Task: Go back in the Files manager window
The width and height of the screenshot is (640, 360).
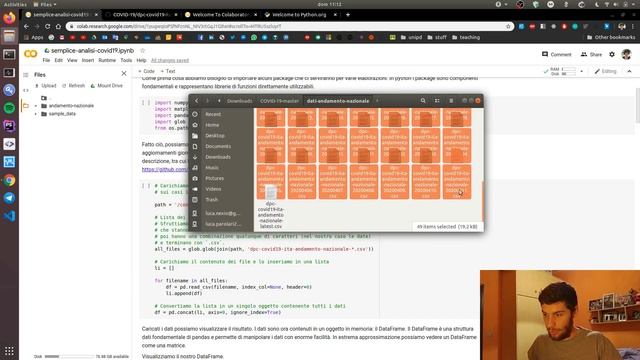Action: click(197, 101)
